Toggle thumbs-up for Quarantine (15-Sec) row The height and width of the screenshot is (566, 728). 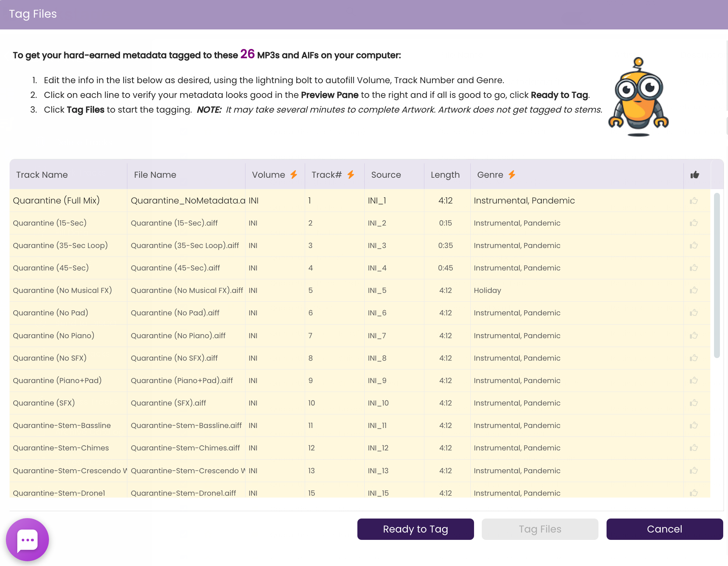click(694, 223)
